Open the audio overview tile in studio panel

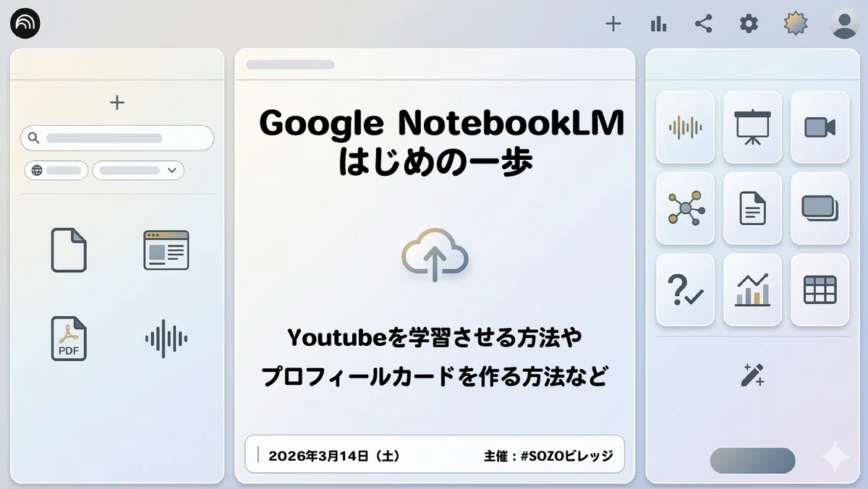[x=685, y=127]
